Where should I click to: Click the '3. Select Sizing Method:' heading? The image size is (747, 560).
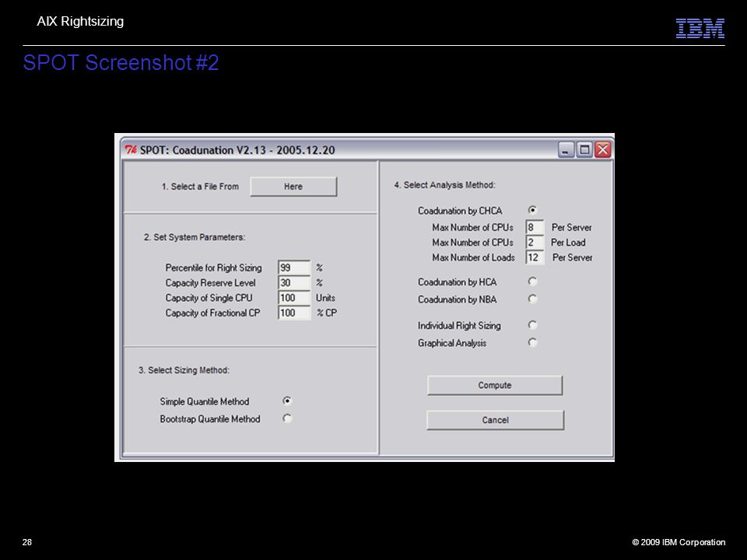click(x=184, y=370)
